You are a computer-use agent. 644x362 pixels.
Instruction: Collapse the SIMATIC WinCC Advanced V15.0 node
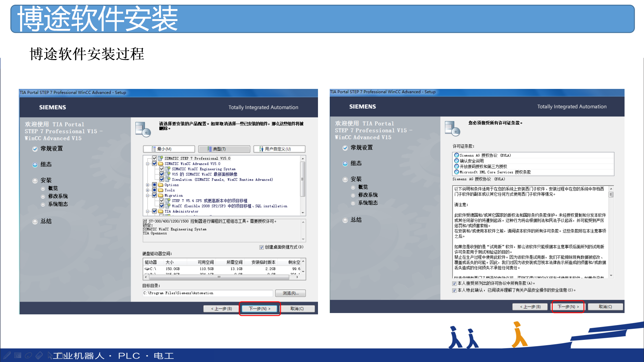148,164
